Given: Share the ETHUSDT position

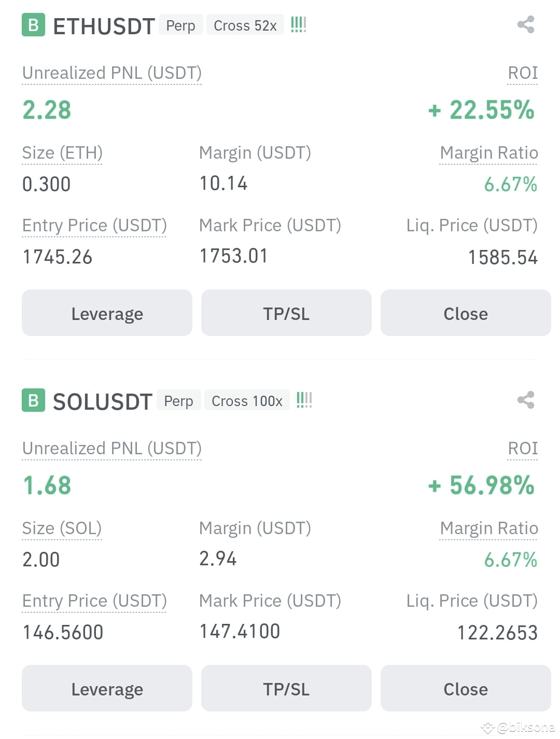Looking at the screenshot, I should (x=526, y=24).
